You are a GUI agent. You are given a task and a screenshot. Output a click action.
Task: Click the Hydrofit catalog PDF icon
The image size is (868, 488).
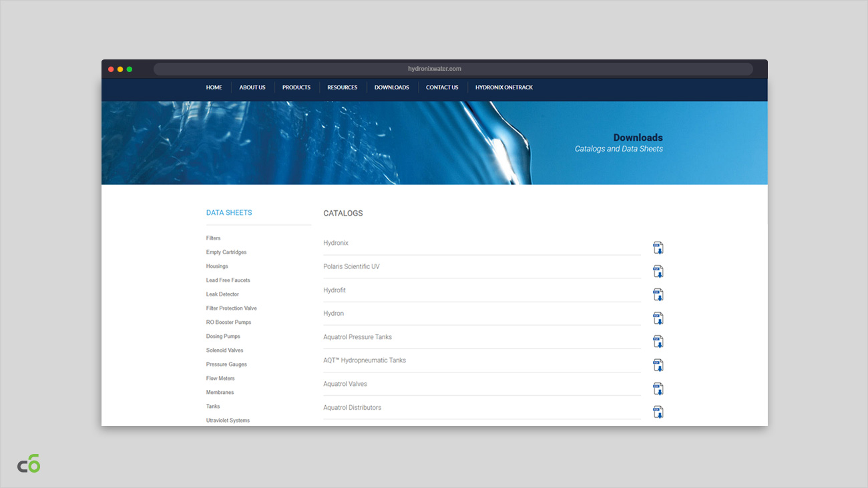[x=658, y=294]
